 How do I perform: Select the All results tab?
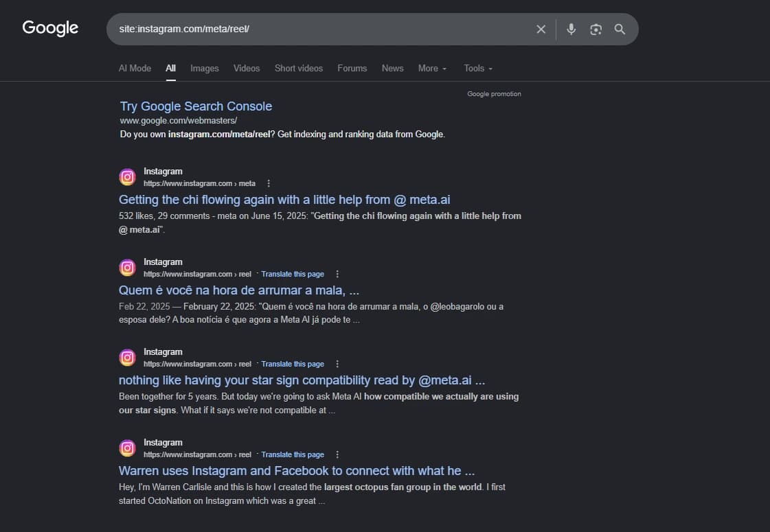point(170,68)
